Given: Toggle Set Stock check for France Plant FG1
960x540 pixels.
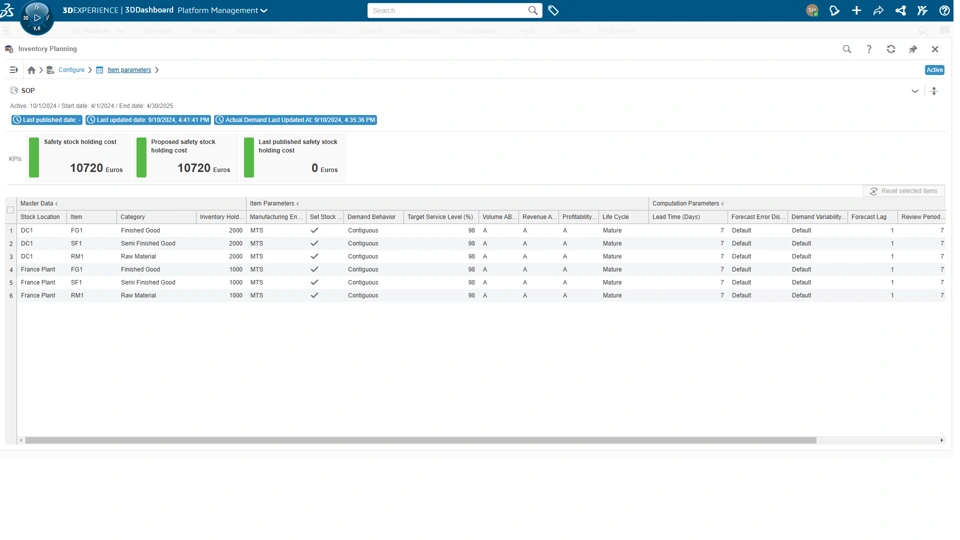Looking at the screenshot, I should tap(314, 269).
